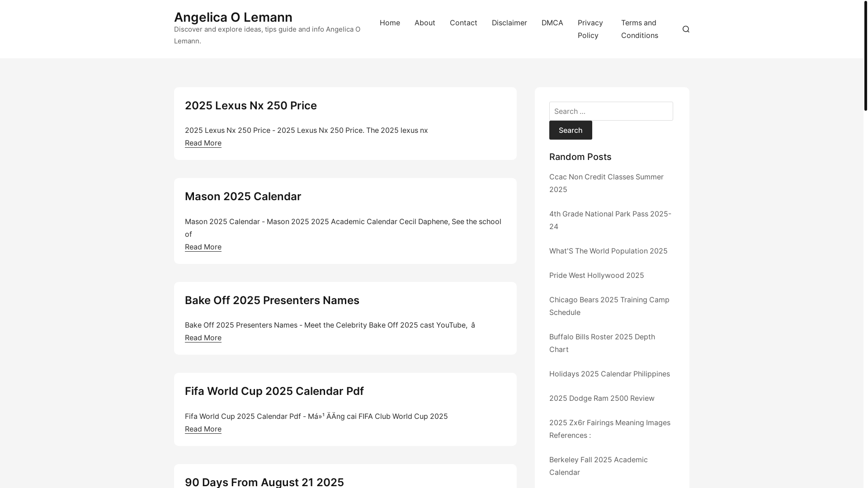Click the sidebar Search button

[571, 130]
